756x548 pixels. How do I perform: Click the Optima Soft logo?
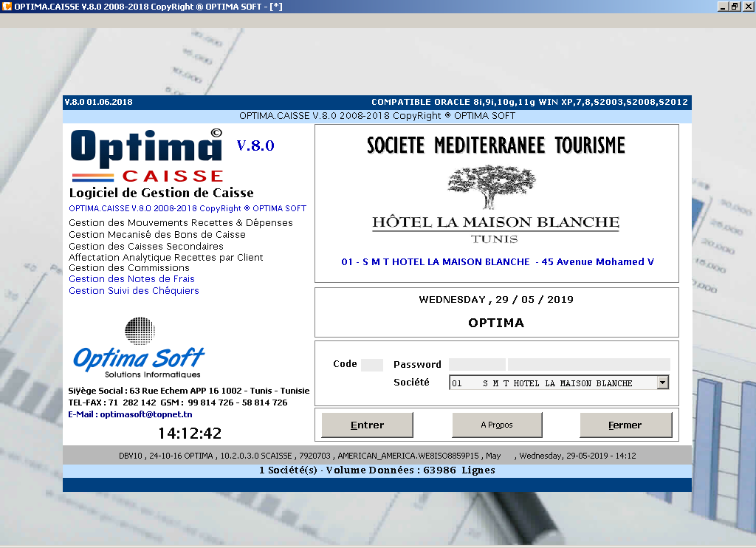[139, 347]
